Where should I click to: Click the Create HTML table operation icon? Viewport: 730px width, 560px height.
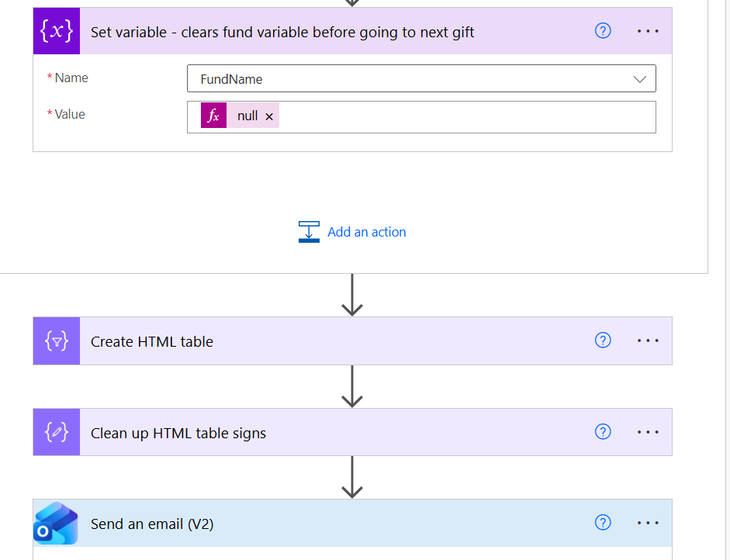[x=57, y=341]
